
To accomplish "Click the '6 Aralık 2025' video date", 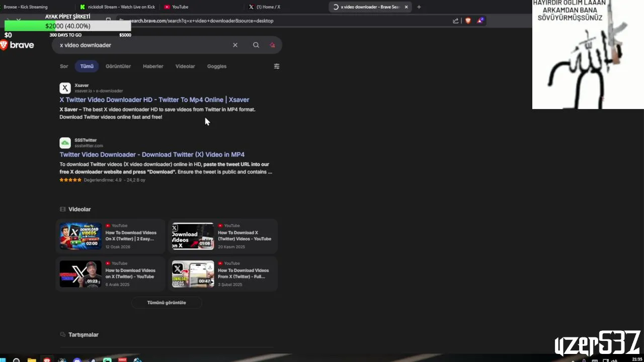I will tap(117, 285).
